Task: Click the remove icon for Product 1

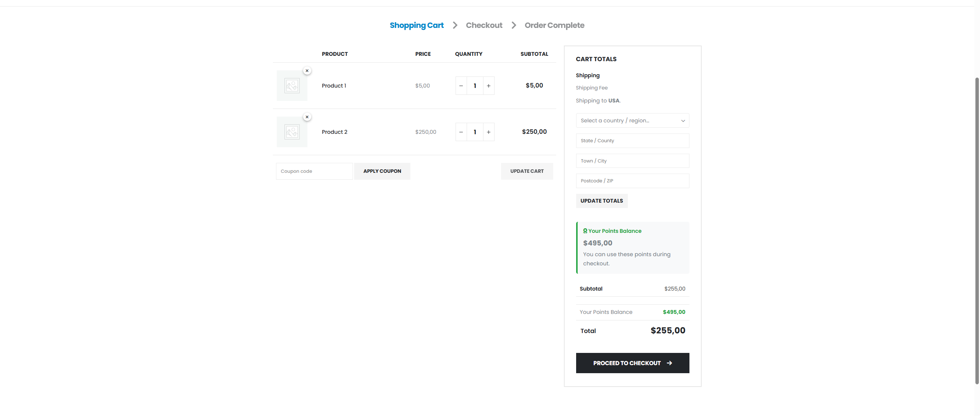Action: pos(307,70)
